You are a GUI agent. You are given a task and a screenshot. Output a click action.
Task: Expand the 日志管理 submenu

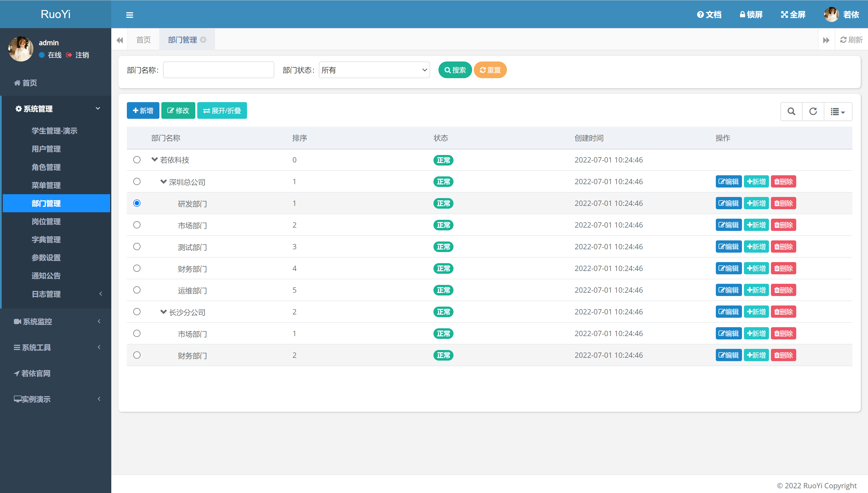(x=56, y=294)
